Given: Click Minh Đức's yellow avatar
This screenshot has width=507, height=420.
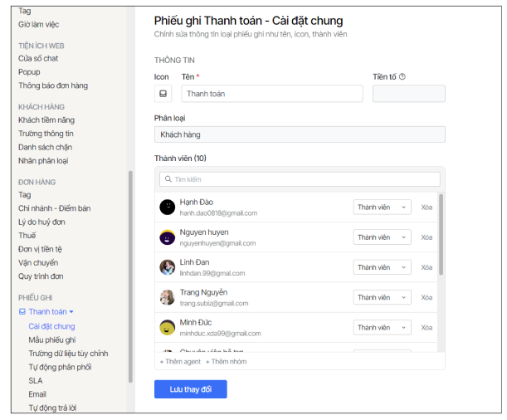Looking at the screenshot, I should [167, 327].
